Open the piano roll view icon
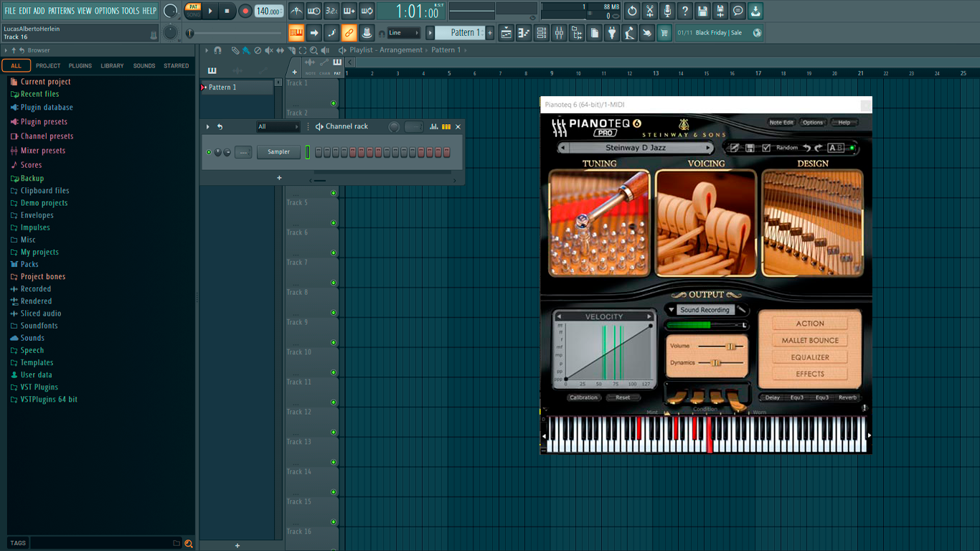Screen dimensions: 980x551 tap(524, 32)
